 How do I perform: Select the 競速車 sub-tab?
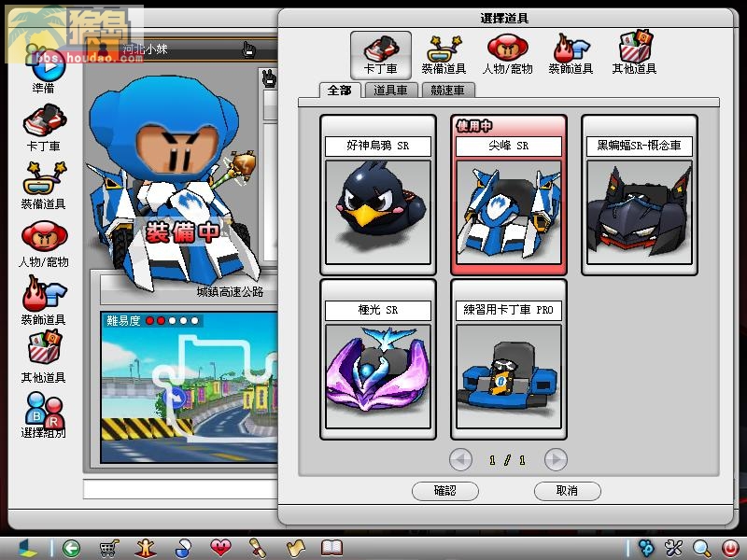click(x=448, y=90)
